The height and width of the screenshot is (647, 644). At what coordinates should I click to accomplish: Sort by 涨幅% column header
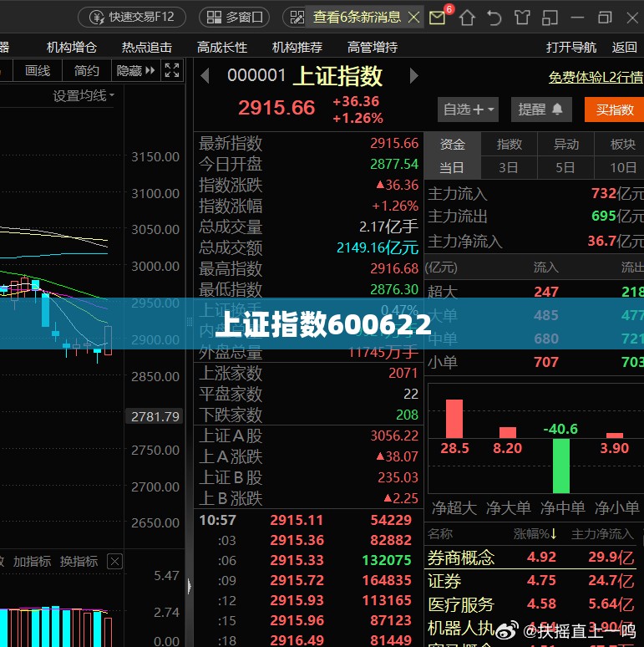pyautogui.click(x=535, y=534)
